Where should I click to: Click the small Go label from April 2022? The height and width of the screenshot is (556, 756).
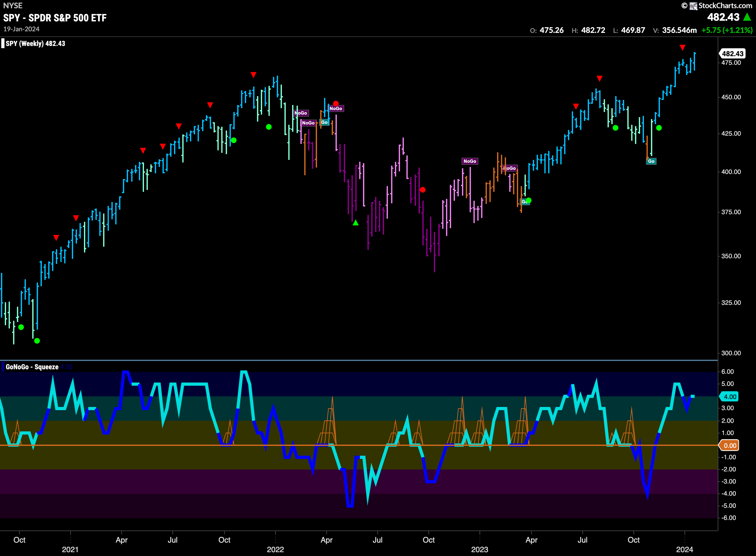324,122
